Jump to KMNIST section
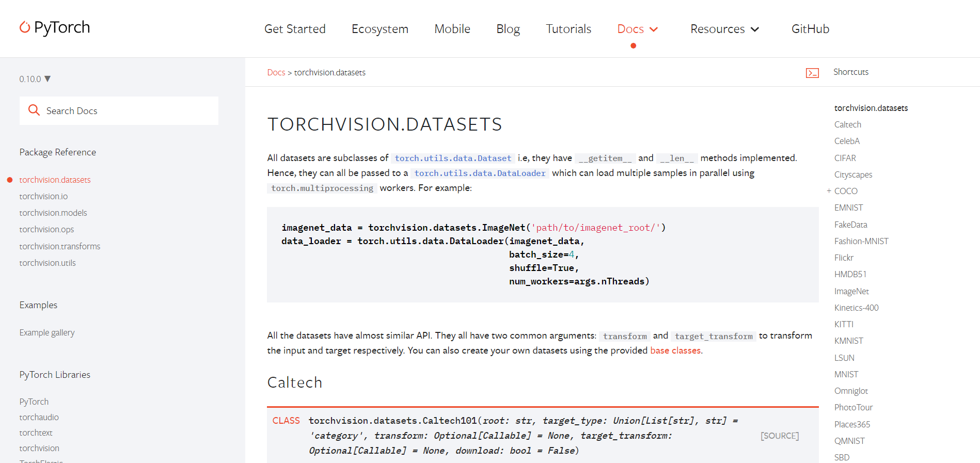The height and width of the screenshot is (463, 980). [x=849, y=341]
